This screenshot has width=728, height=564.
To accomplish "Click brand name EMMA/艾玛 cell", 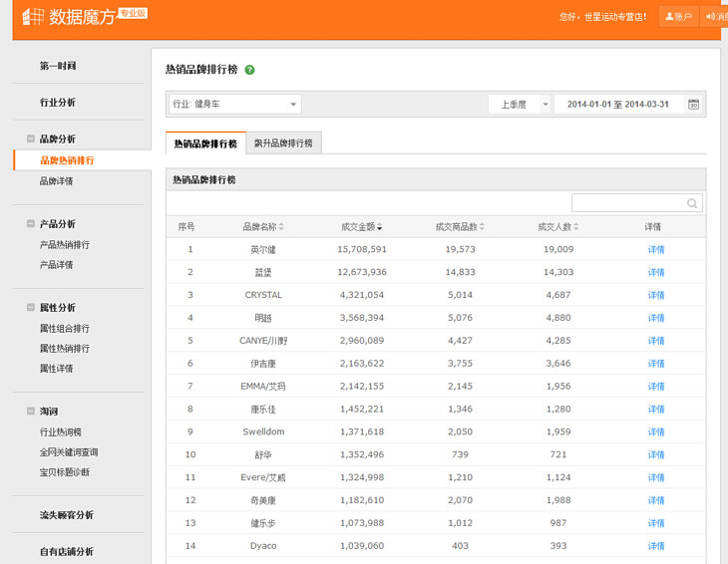I will 263,386.
